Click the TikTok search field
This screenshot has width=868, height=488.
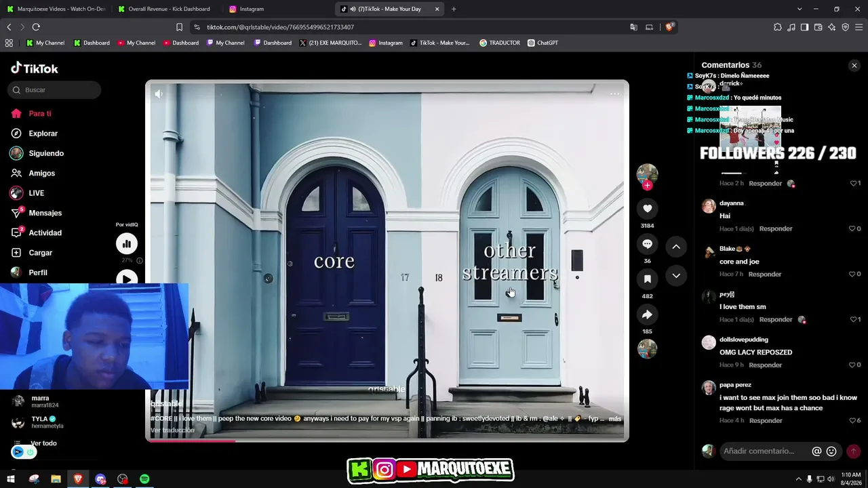55,89
